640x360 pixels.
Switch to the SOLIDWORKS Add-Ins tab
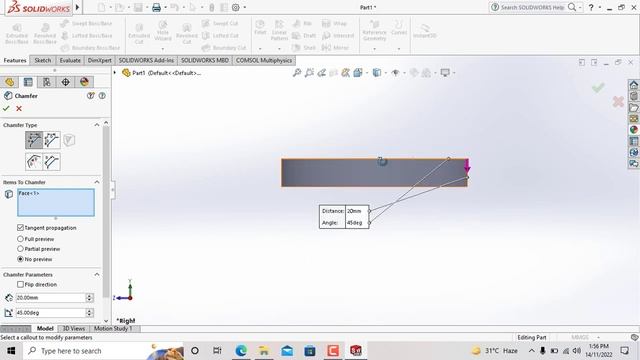(x=146, y=60)
